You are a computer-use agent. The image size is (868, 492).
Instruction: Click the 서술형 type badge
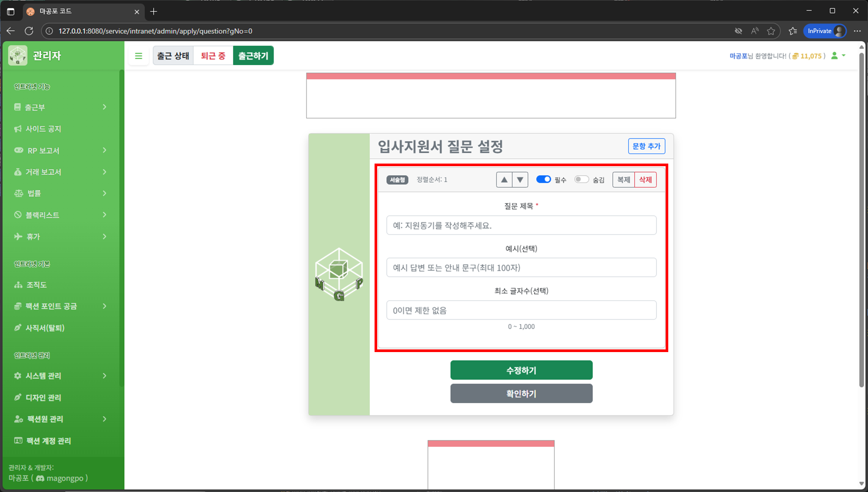[x=397, y=180]
